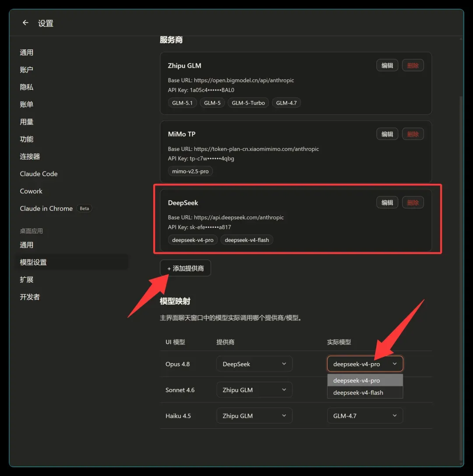Open the provider dropdown for Opus 4.8

point(254,364)
